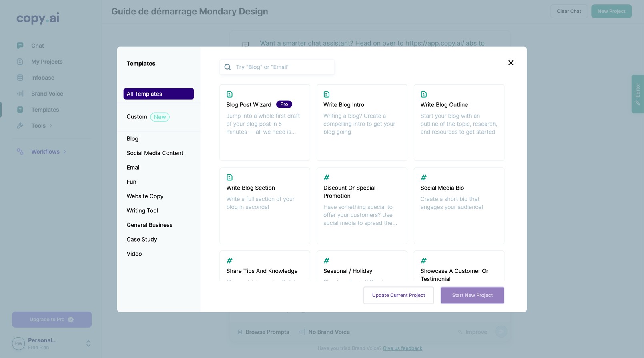Click the Brand Voice waveform icon in sidebar
Viewport: 644px width, 358px height.
pos(20,94)
